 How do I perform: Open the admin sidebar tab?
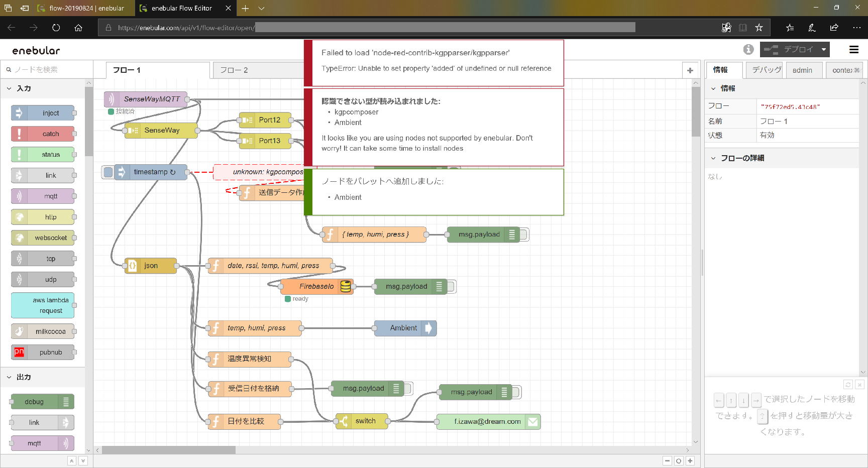point(804,70)
